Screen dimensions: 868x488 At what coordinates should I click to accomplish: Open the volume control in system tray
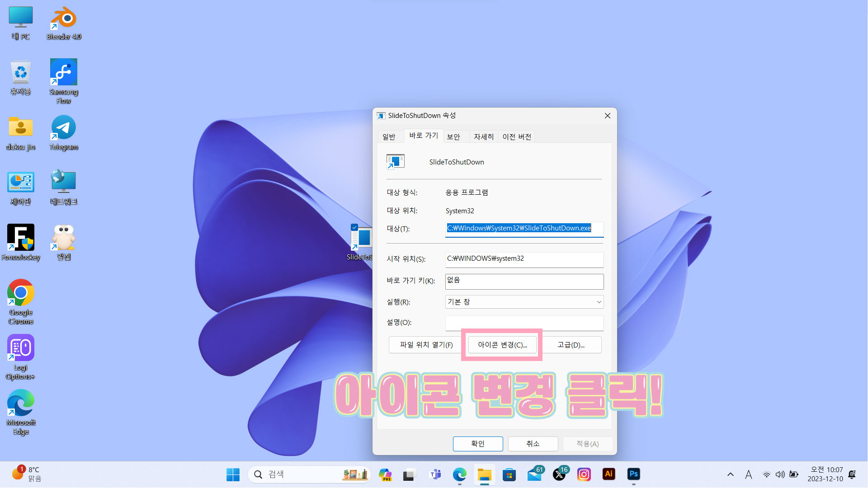tap(780, 474)
